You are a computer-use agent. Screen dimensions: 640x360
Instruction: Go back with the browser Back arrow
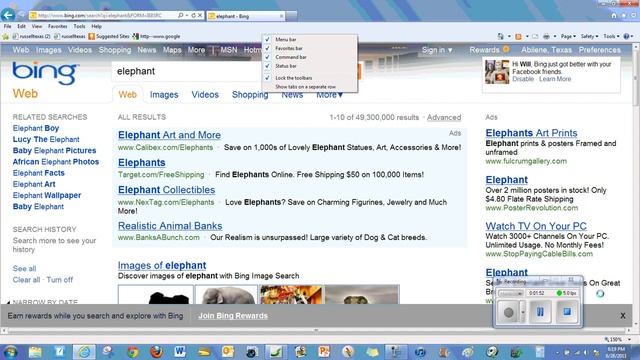[8, 15]
